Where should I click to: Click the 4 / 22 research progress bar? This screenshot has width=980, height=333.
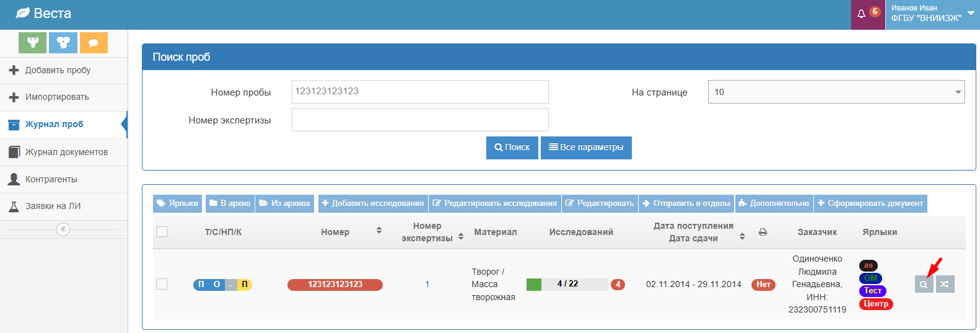pyautogui.click(x=567, y=284)
